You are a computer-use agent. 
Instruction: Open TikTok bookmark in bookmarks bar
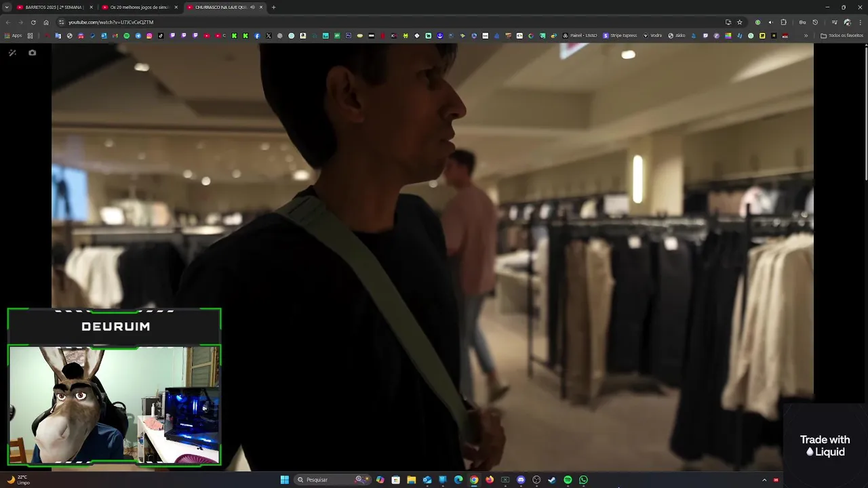(161, 36)
